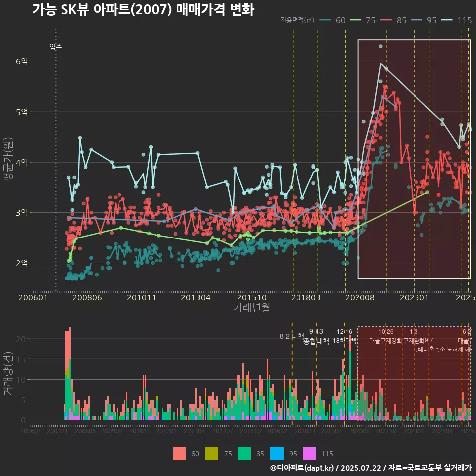Image resolution: width=476 pixels, height=476 pixels.
Task: Click the salmon 60 swatch in bottom legend
Action: tap(179, 454)
